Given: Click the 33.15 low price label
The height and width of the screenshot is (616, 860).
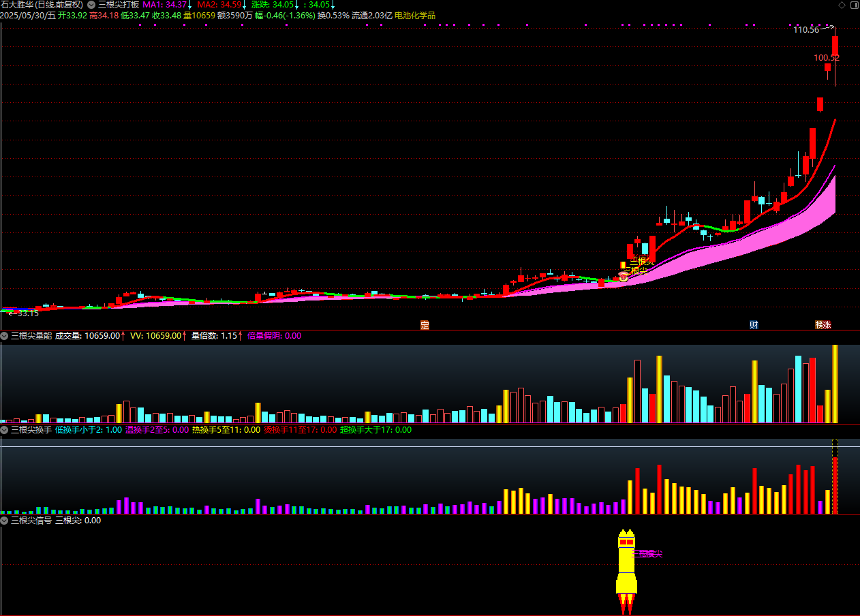Looking at the screenshot, I should [x=27, y=313].
